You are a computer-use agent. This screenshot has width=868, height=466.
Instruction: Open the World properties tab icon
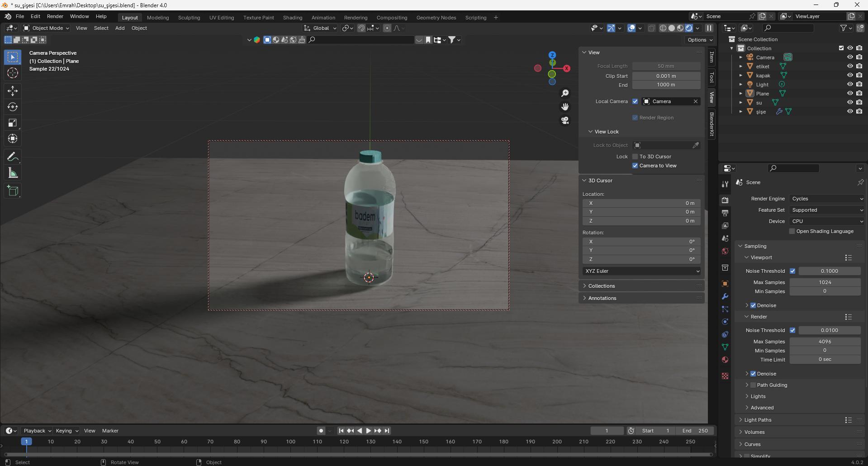click(725, 251)
